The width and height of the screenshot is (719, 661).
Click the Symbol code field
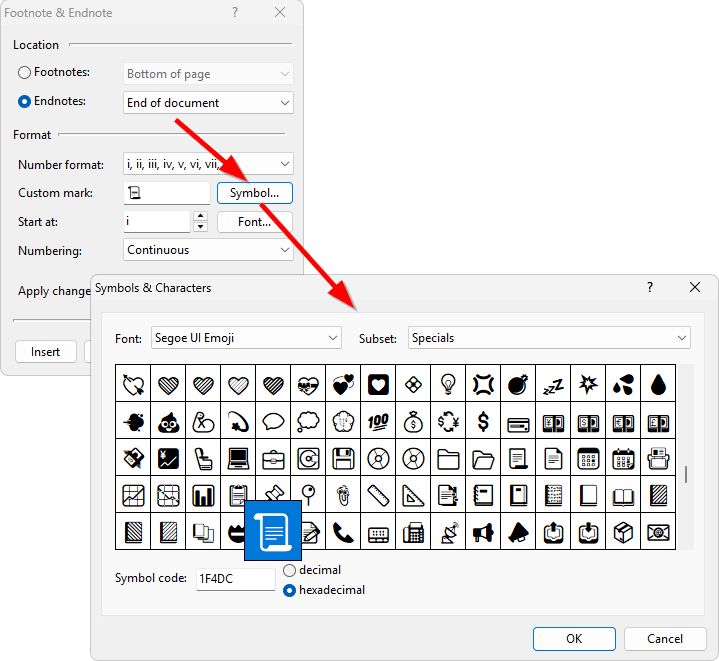(x=236, y=579)
